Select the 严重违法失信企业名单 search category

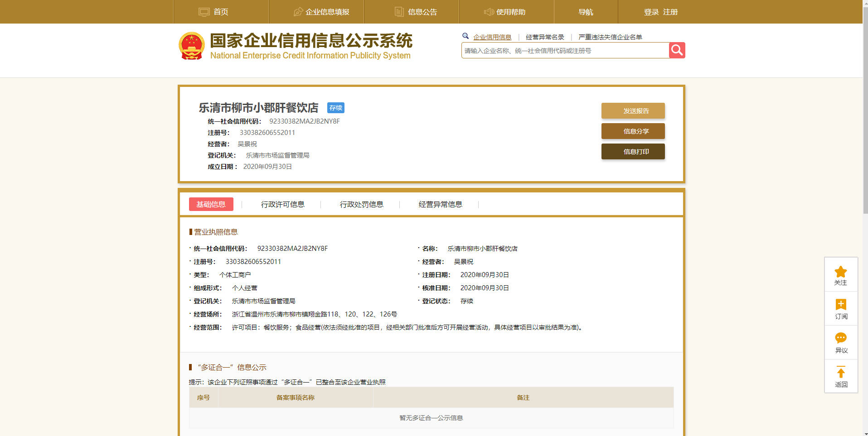tap(610, 37)
